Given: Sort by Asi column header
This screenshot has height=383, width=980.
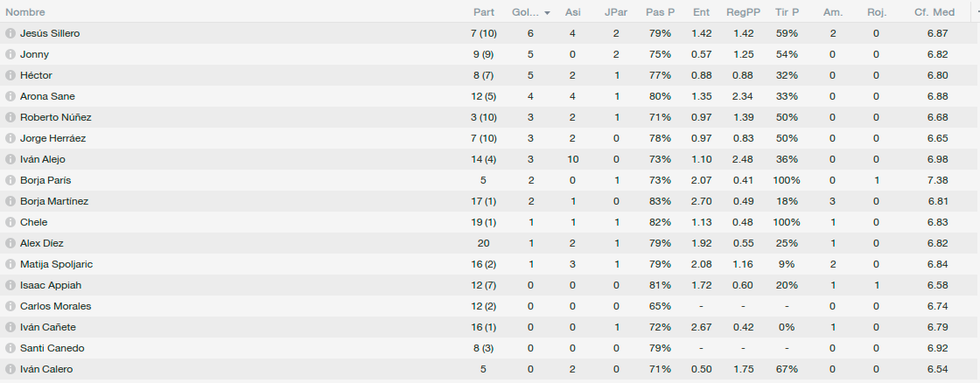Looking at the screenshot, I should [572, 12].
